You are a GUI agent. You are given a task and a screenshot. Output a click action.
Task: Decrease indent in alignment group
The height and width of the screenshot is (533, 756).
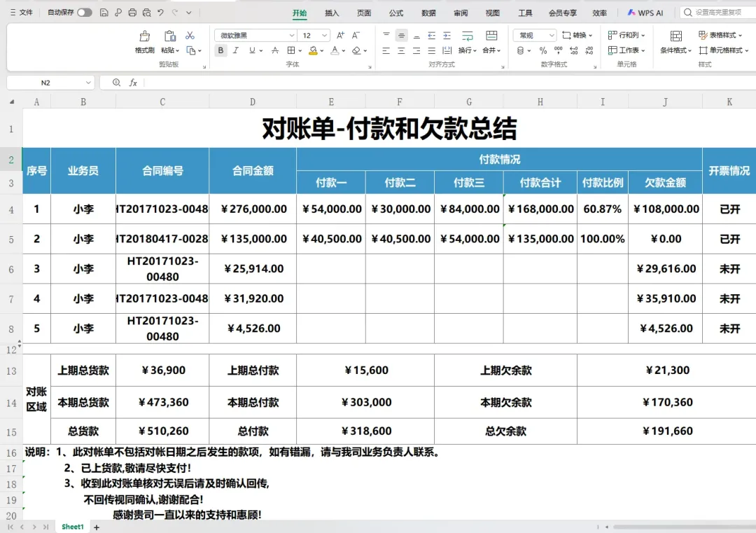431,35
